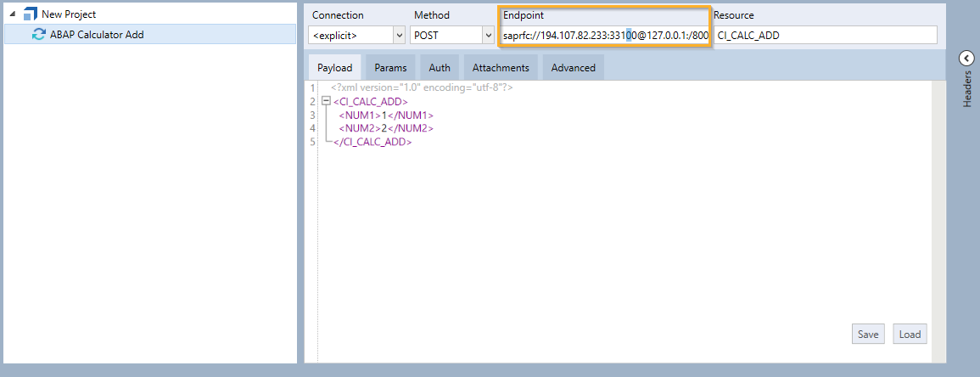Open the Advanced tab
This screenshot has width=980, height=377.
(573, 68)
